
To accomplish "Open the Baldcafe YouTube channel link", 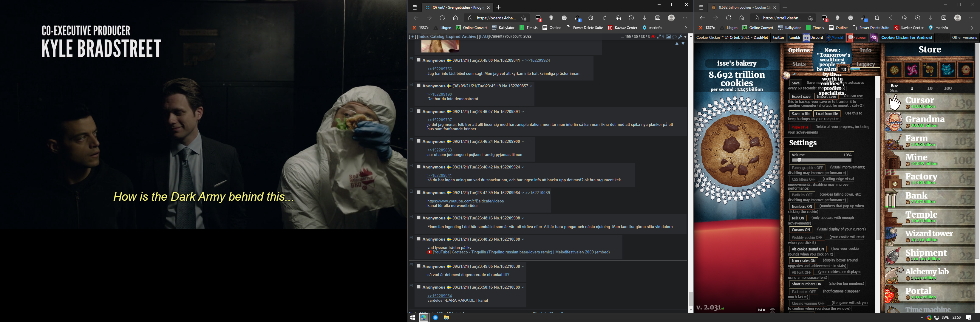I will [465, 201].
